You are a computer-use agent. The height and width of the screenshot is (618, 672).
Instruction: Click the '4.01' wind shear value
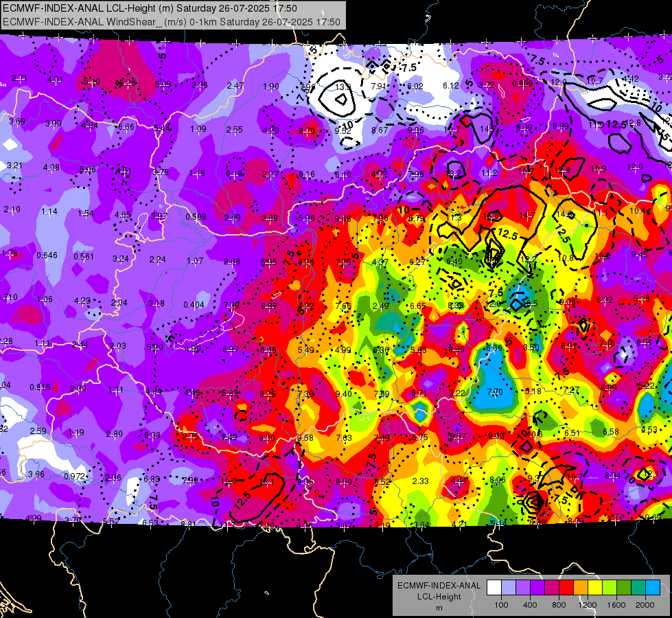(56, 80)
